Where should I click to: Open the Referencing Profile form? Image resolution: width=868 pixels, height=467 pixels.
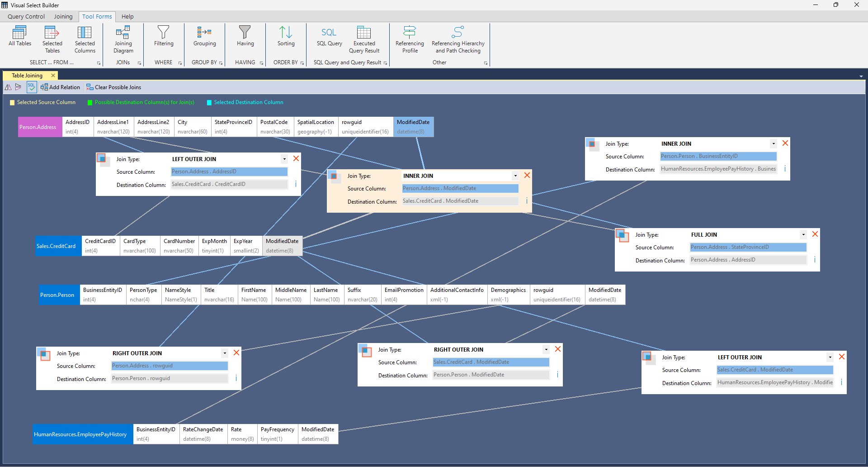coord(410,40)
